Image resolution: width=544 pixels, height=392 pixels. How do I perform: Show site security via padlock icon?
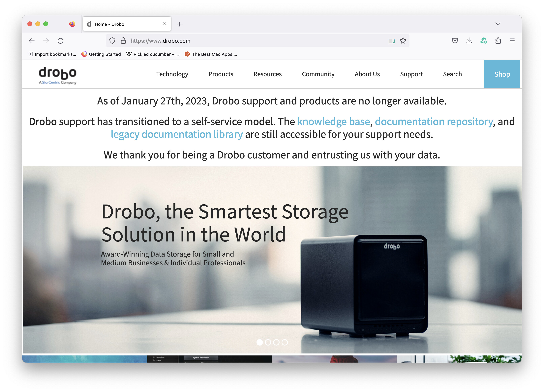tap(123, 41)
